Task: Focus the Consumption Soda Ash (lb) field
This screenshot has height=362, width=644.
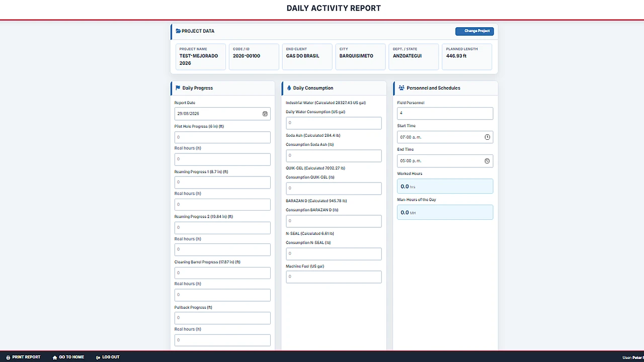Action: coord(334,155)
